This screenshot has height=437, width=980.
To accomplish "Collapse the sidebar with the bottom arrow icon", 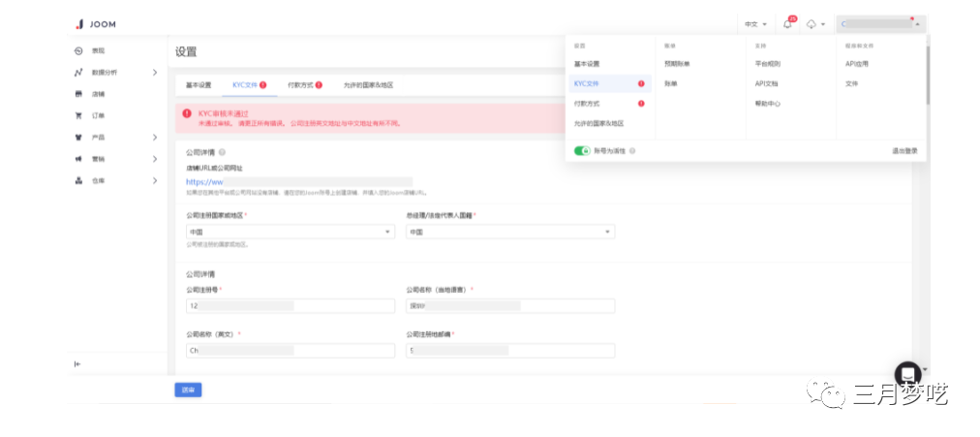I will (x=77, y=364).
